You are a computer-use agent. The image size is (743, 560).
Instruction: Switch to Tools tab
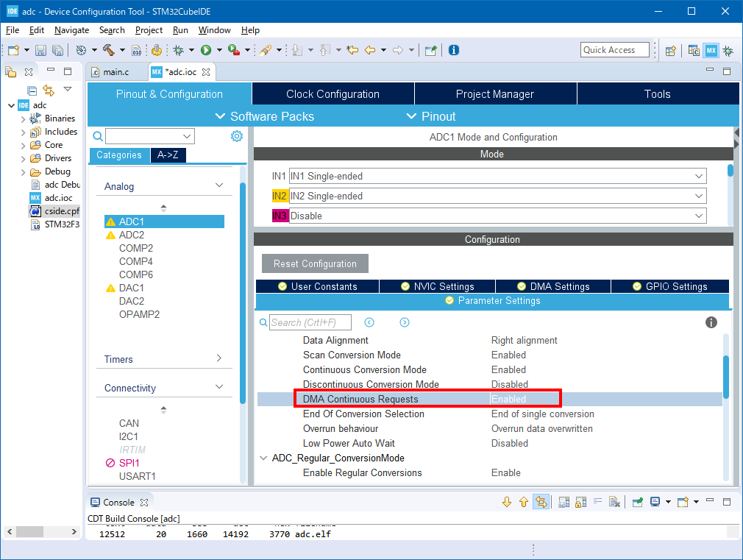coord(657,94)
